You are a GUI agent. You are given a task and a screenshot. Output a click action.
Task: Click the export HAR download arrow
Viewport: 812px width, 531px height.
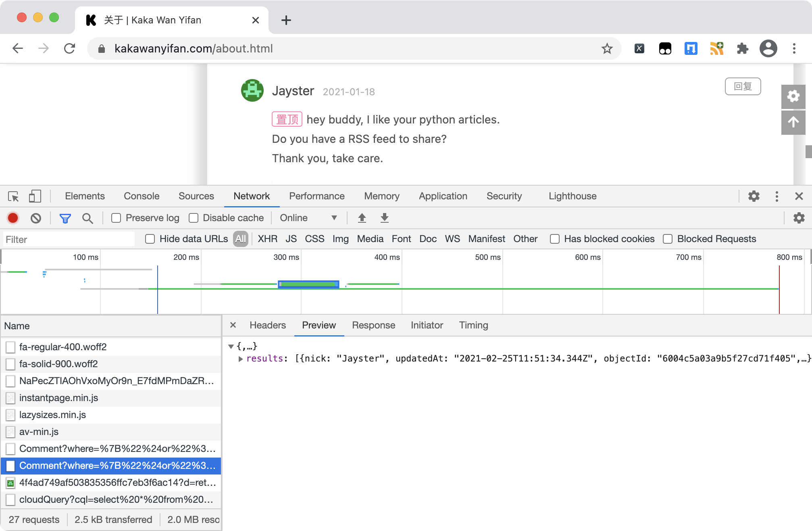(384, 218)
